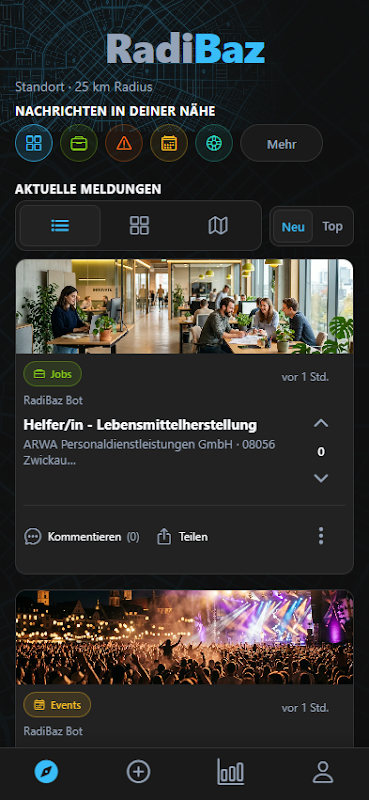
Task: Tap the plus icon to create post
Action: tap(138, 771)
